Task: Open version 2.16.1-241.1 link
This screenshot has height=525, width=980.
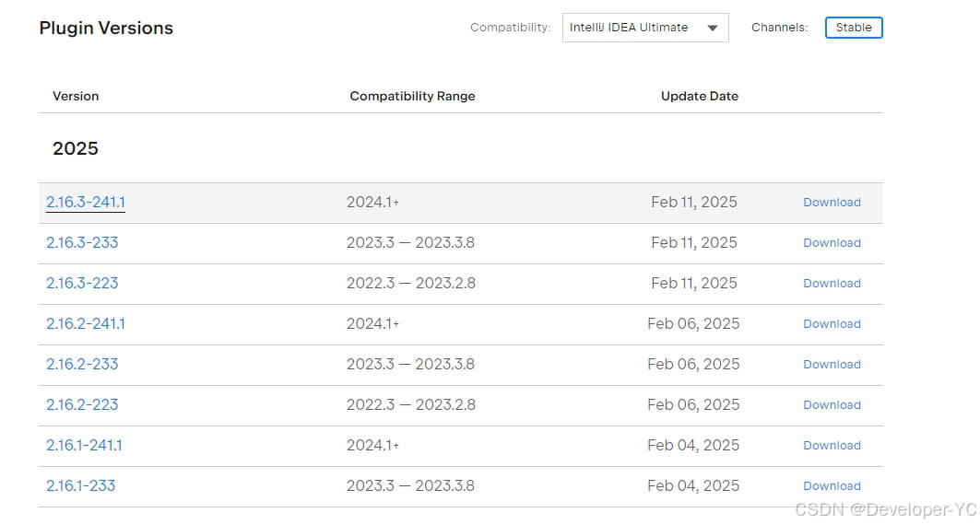Action: [x=84, y=445]
